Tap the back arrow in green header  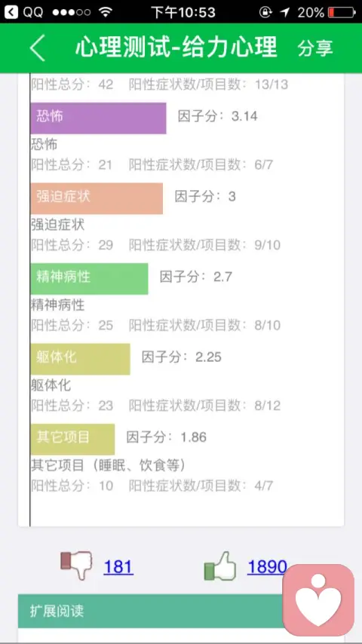(37, 48)
